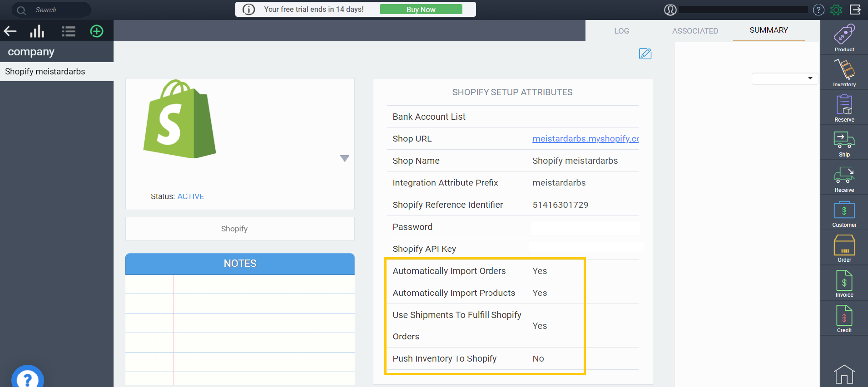The height and width of the screenshot is (387, 868).
Task: Switch to the ASSOCIATED tab
Action: point(695,31)
